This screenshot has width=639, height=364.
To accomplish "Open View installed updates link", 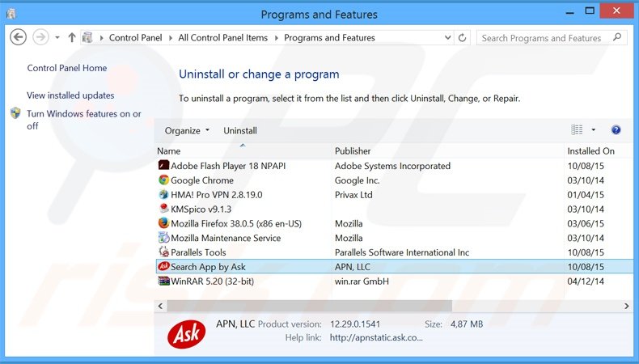I will pos(70,95).
